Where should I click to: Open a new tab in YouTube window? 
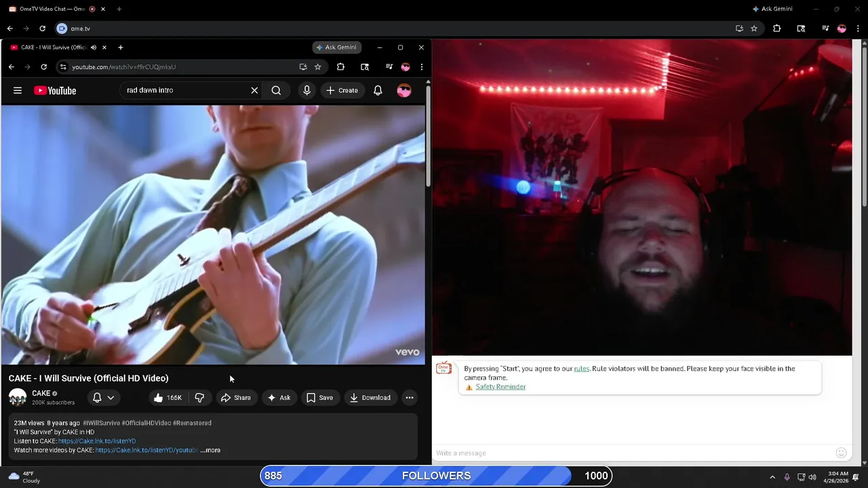(x=120, y=47)
